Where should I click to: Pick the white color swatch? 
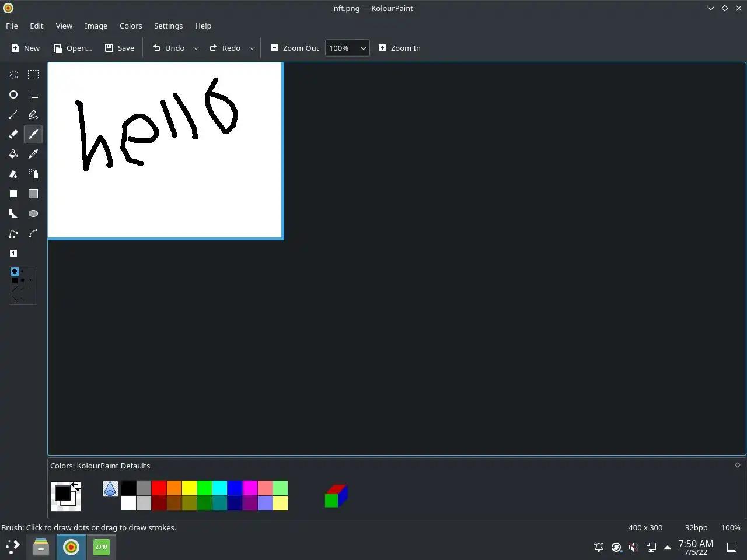point(129,503)
